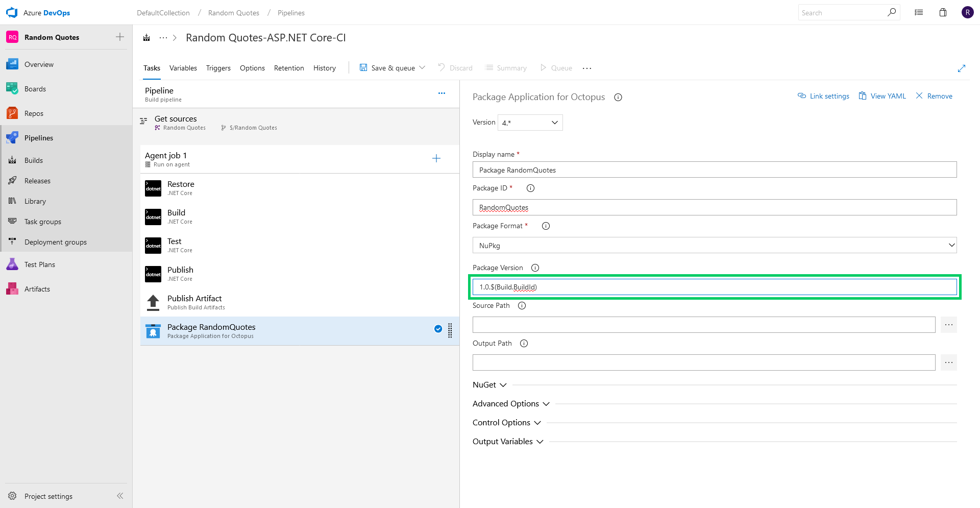Click DefaultCollection breadcrumb
Screen dimensions: 980x508
point(163,13)
